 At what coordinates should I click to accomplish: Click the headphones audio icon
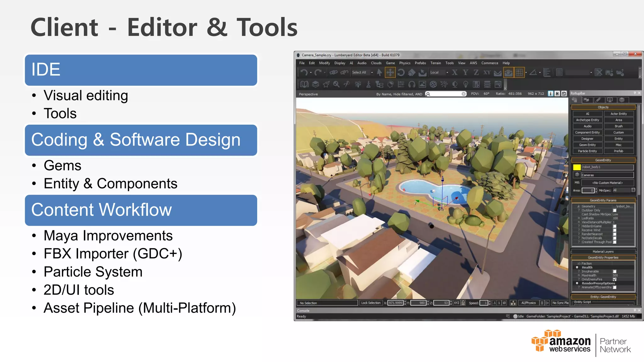click(412, 84)
